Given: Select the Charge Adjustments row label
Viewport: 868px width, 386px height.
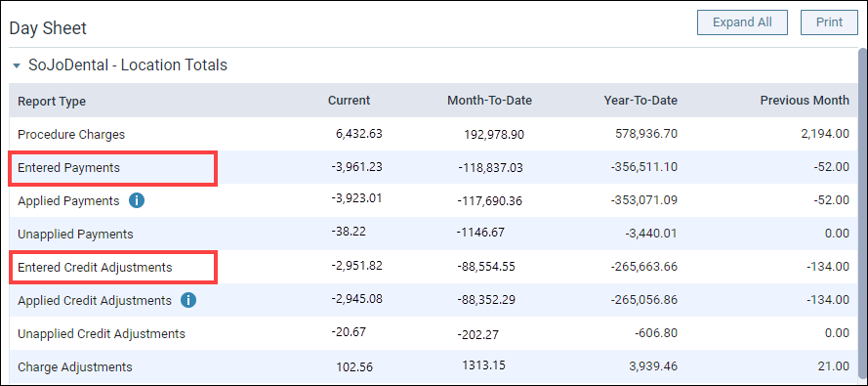Looking at the screenshot, I should point(75,366).
